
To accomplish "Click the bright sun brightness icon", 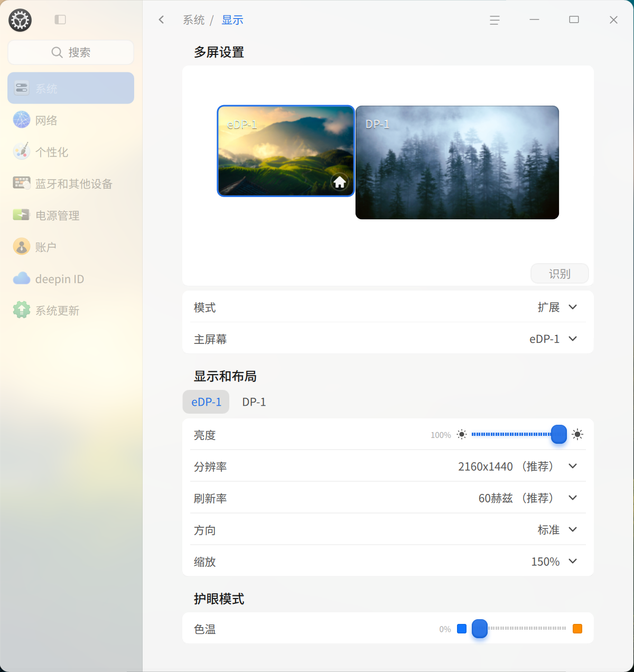I will (x=577, y=435).
